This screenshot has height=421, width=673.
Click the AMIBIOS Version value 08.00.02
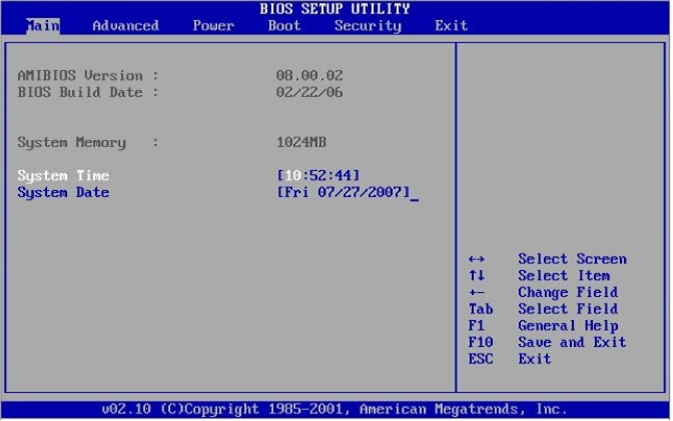[309, 75]
